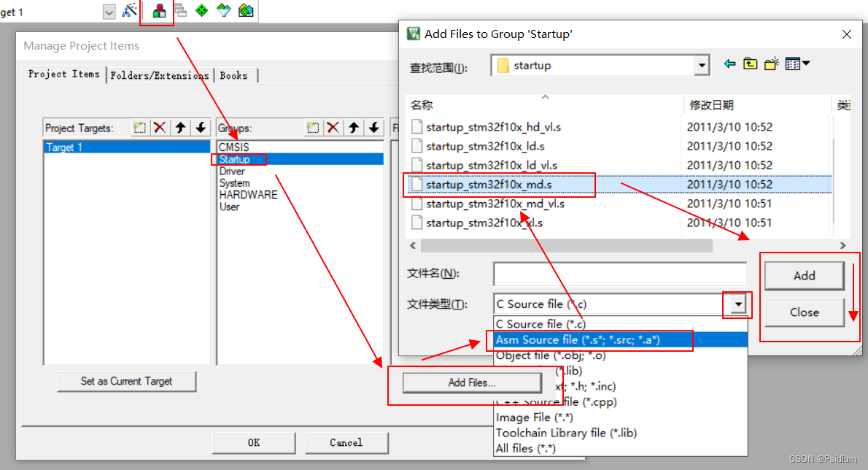Sort files by 名称 column header

point(545,105)
